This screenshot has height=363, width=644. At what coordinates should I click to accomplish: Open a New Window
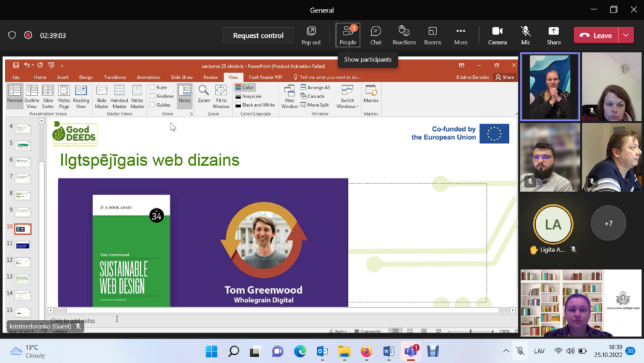pos(289,96)
